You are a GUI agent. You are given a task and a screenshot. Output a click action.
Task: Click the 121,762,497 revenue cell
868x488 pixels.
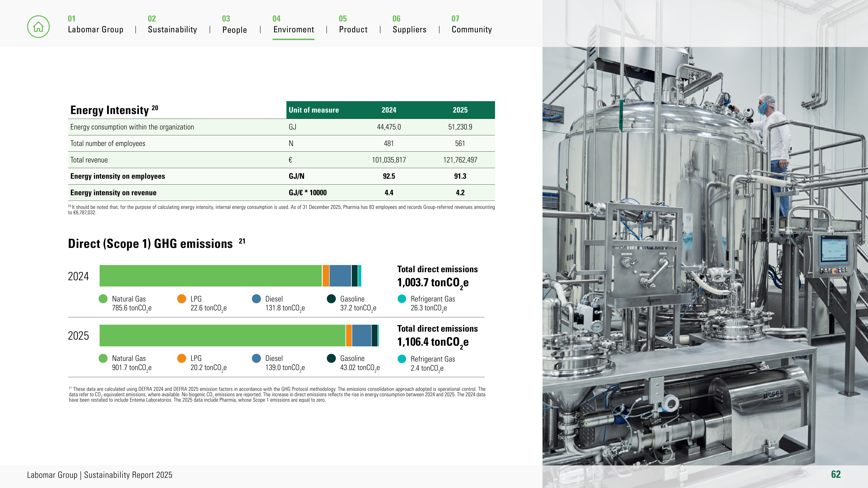(460, 160)
